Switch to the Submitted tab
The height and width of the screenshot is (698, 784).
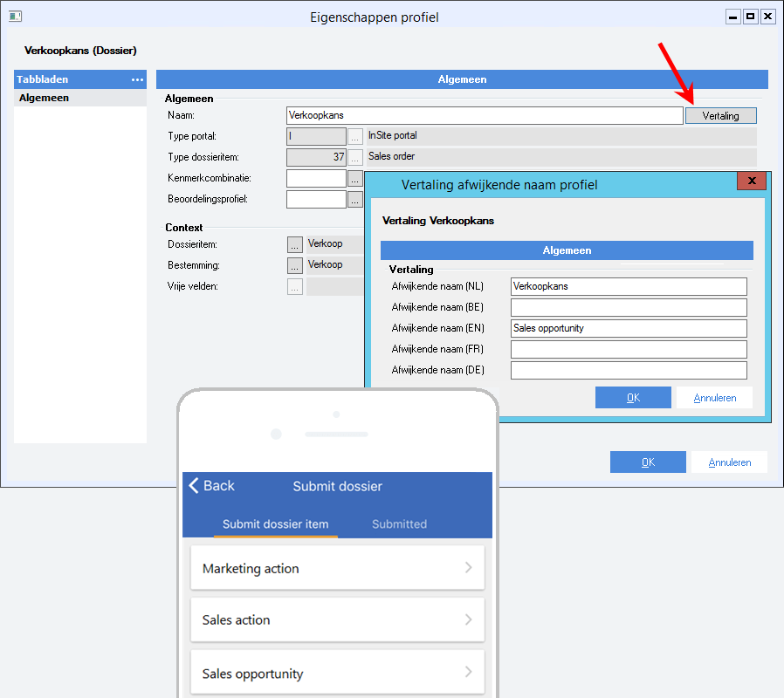click(x=399, y=524)
